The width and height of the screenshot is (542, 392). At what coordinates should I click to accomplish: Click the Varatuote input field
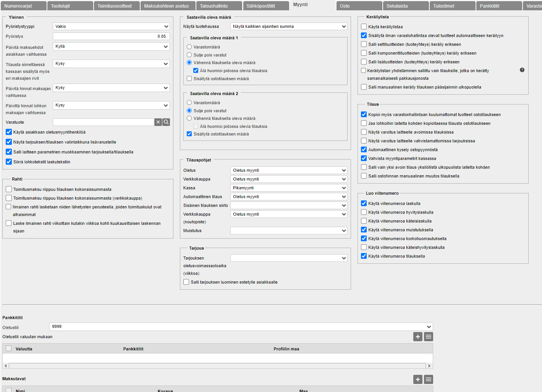pyautogui.click(x=104, y=122)
